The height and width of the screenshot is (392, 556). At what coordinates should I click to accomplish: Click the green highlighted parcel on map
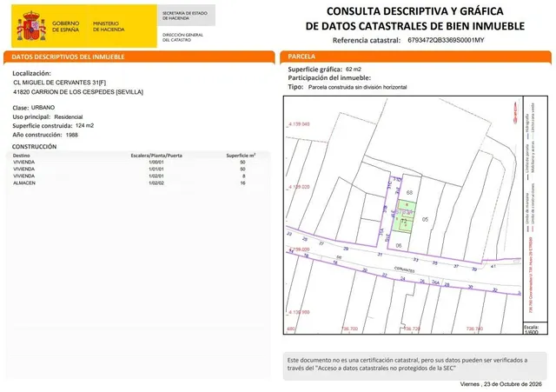(x=404, y=216)
